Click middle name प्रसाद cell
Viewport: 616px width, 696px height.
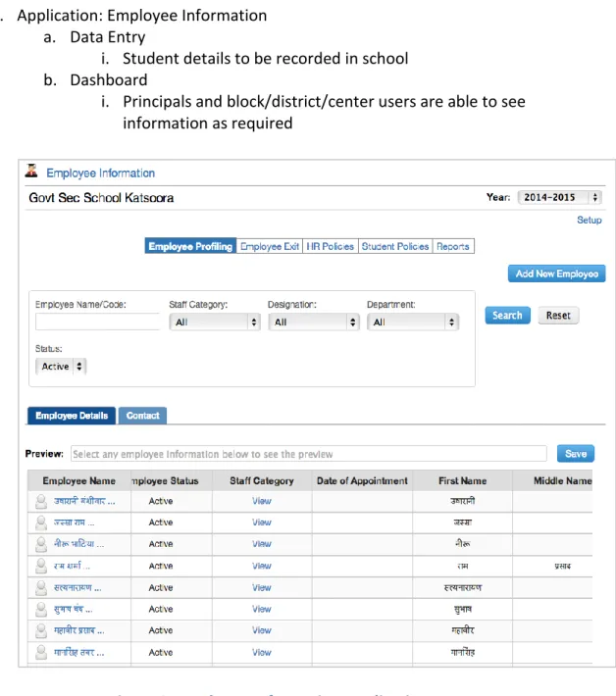562,566
